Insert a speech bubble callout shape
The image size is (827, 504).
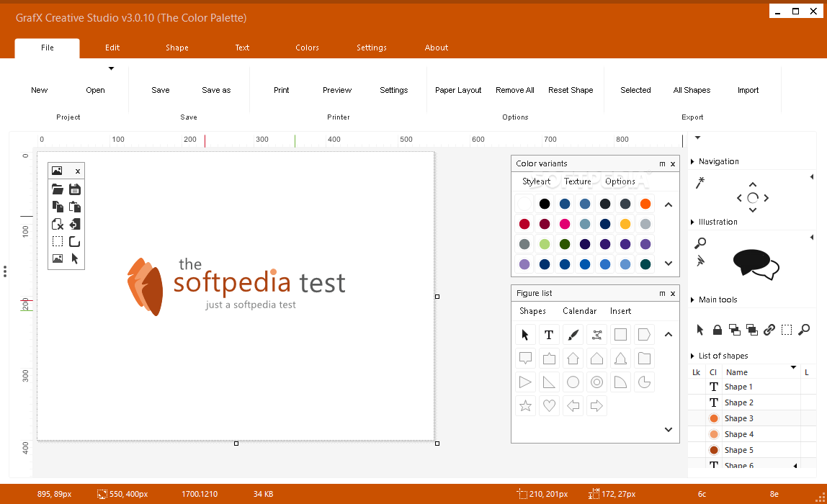[x=525, y=359]
